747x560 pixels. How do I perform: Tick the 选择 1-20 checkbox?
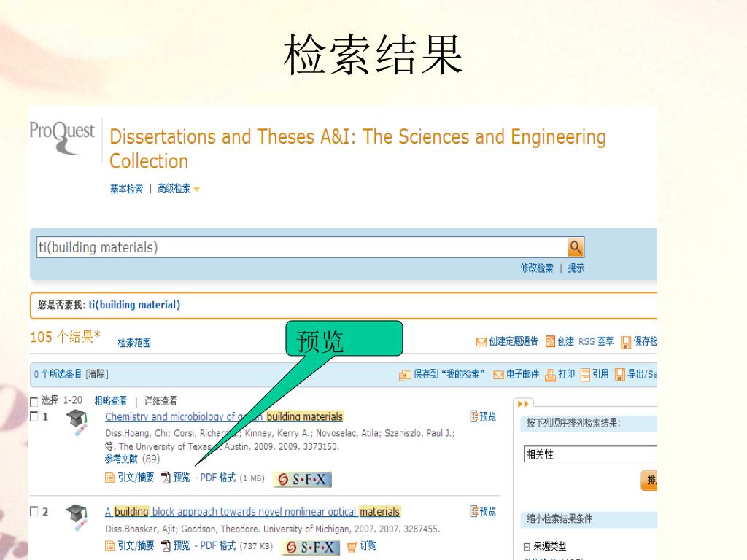[x=34, y=402]
